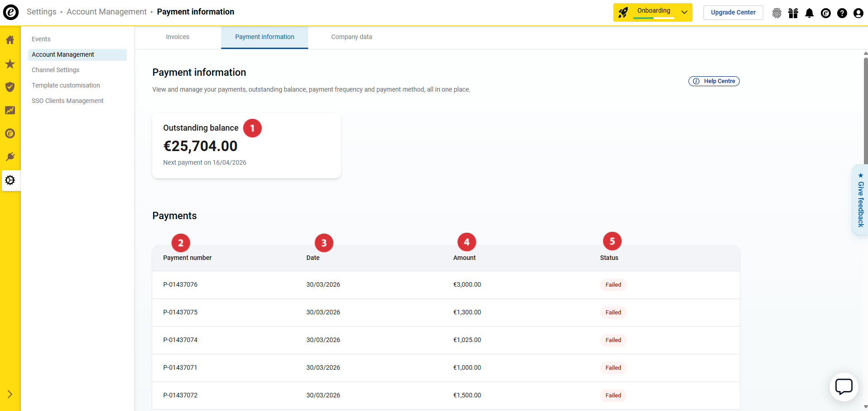Viewport: 868px width, 411px height.
Task: Click the plug integrations sidebar icon
Action: pos(10,157)
